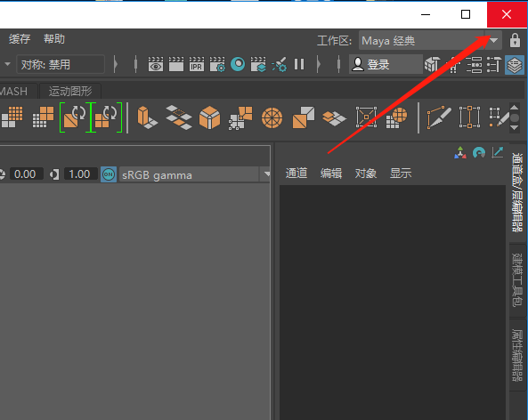The height and width of the screenshot is (420, 528).
Task: Select the orange circular mesh shelf icon
Action: pyautogui.click(x=272, y=117)
